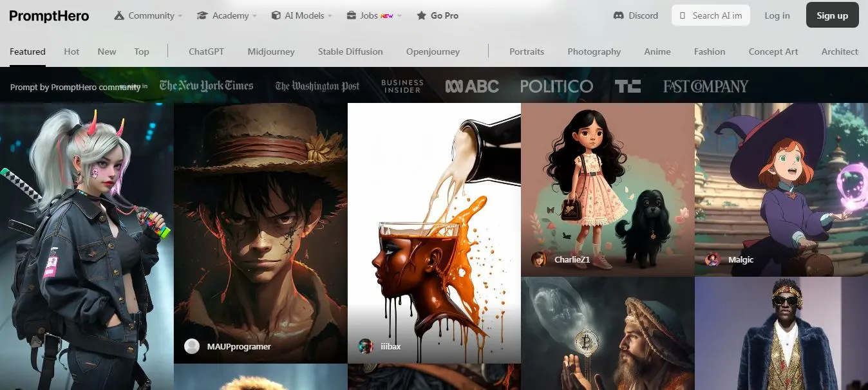868x390 pixels.
Task: Open CharlieZ1's profile avatar
Action: (538, 259)
